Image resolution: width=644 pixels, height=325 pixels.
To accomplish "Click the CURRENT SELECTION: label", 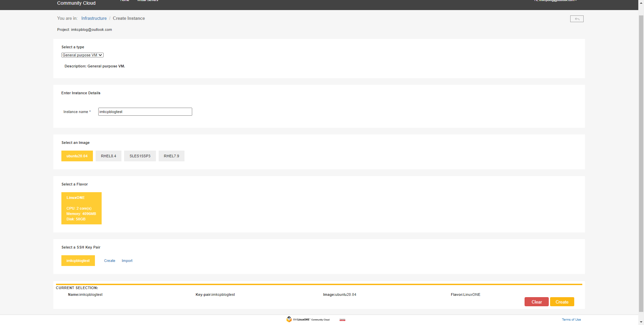I will 77,288.
